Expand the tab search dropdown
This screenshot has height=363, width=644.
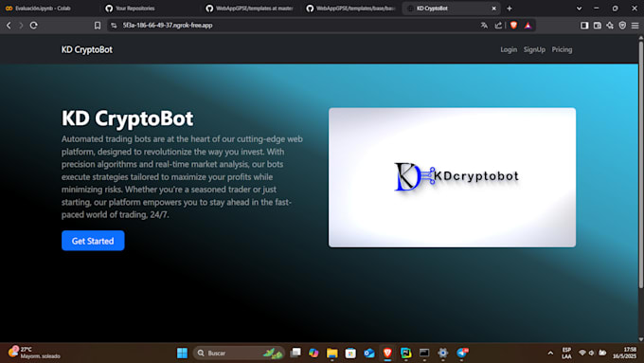(579, 9)
